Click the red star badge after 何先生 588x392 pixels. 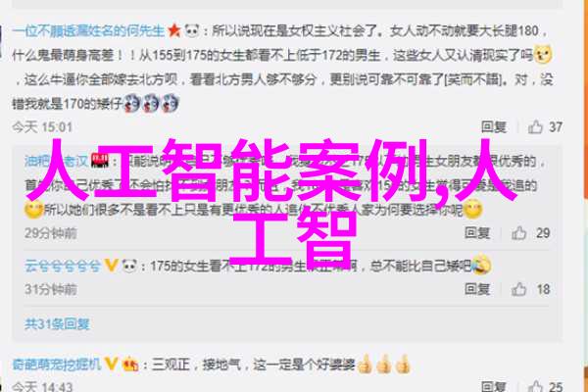click(x=174, y=30)
